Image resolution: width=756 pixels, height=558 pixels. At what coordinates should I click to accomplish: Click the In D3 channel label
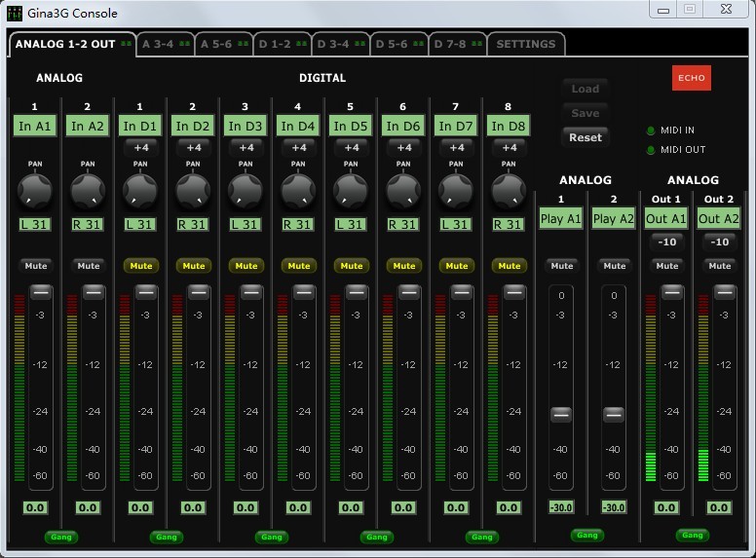coord(245,126)
